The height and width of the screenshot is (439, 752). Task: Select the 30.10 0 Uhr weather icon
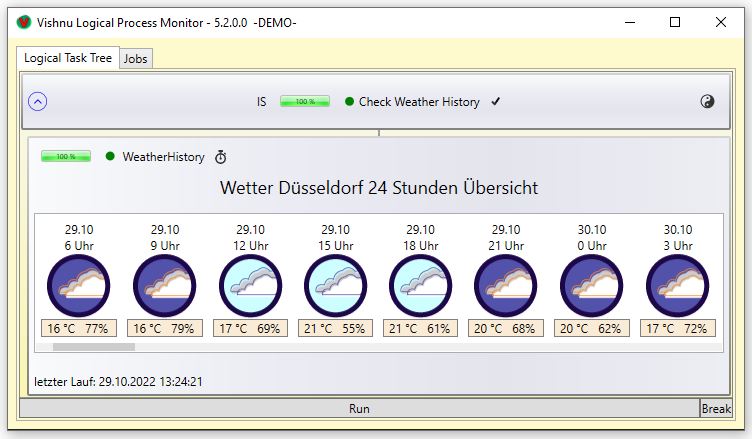pyautogui.click(x=591, y=287)
